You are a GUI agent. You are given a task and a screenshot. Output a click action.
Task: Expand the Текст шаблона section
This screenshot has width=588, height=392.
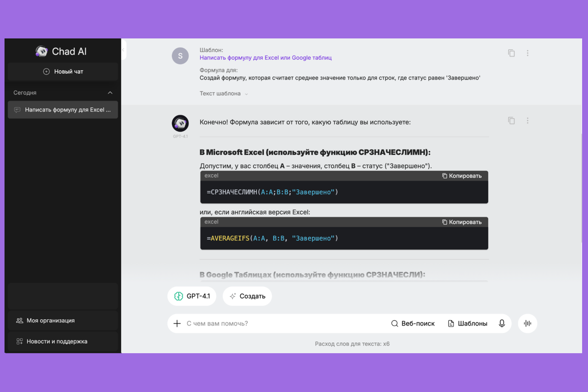[x=224, y=94]
